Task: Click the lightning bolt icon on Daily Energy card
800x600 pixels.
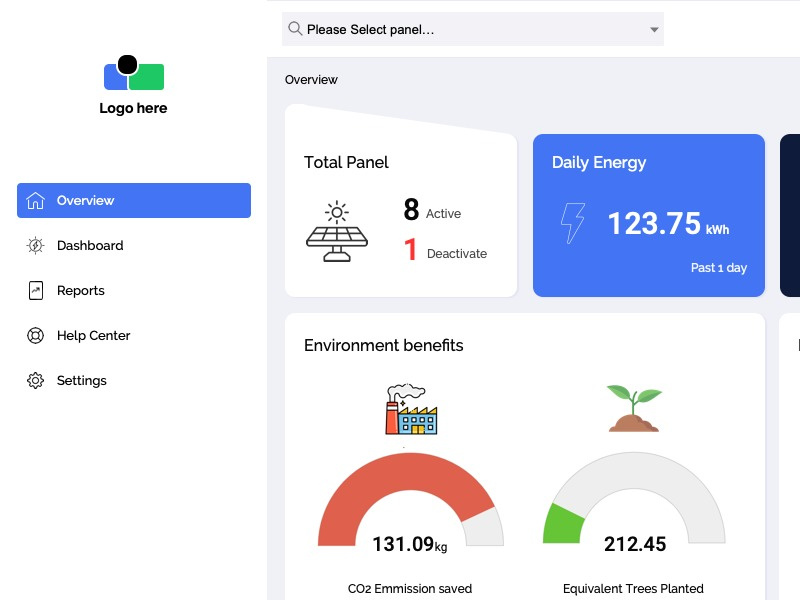Action: tap(571, 222)
